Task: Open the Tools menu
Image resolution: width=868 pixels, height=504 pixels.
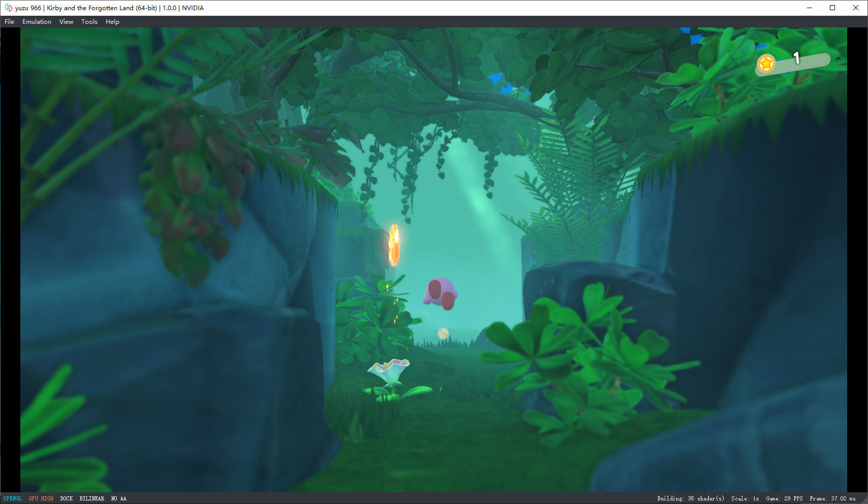Action: (89, 22)
